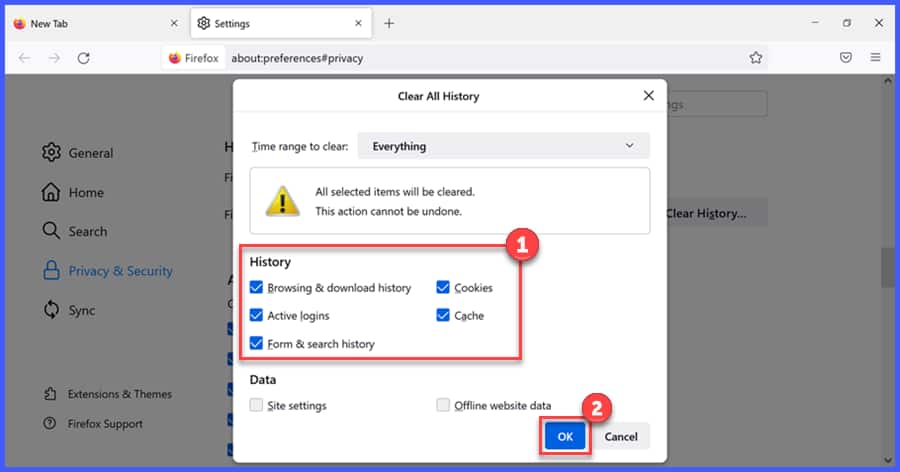Close the Settings tab
The height and width of the screenshot is (472, 900).
point(358,23)
